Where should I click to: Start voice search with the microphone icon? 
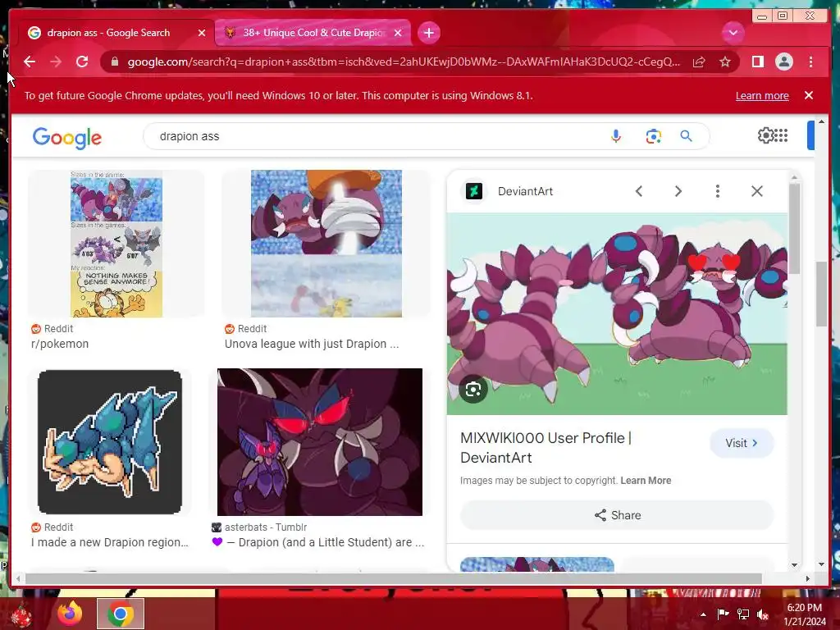[615, 137]
